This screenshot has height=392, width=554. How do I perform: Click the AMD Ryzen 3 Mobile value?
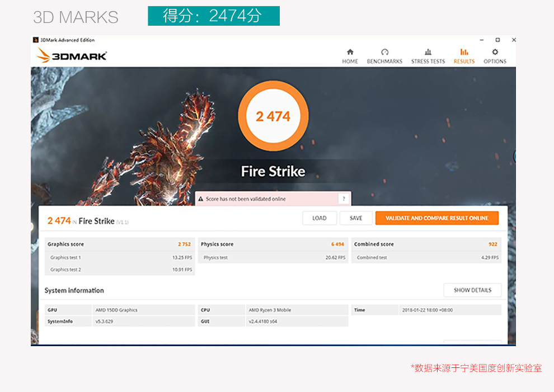click(x=270, y=310)
